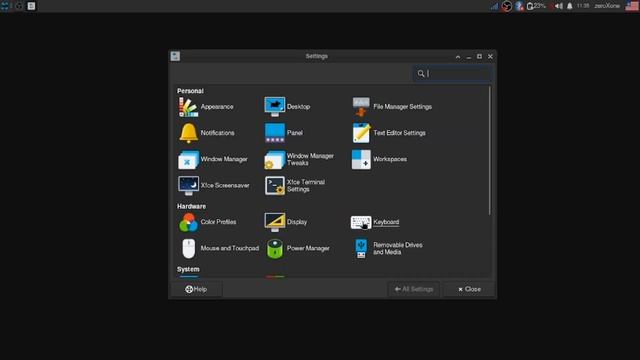Click the "Mouse and Touchpad" label
640x360 pixels.
coord(230,248)
